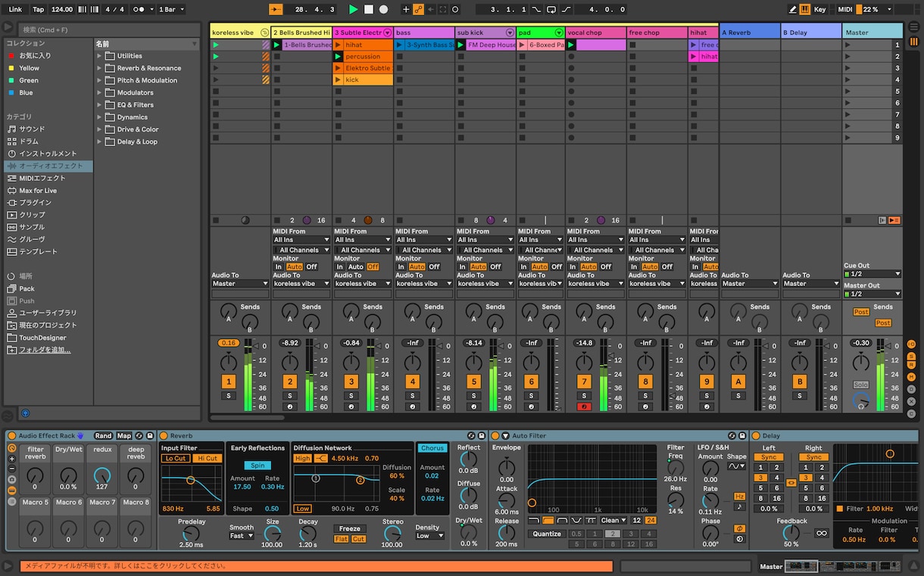The image size is (924, 576).
Task: Click the search field in the browser
Action: point(110,30)
